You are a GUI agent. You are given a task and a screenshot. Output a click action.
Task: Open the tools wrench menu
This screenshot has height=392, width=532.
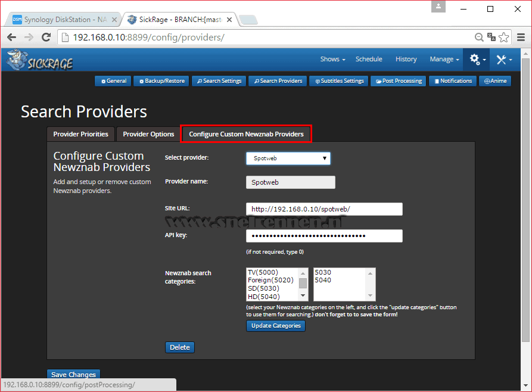click(x=504, y=60)
